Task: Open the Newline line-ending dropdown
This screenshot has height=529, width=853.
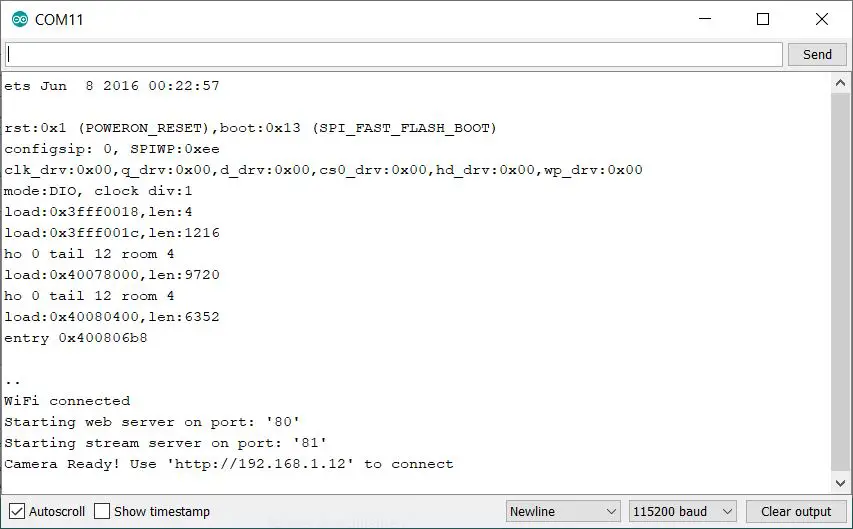Action: click(563, 512)
